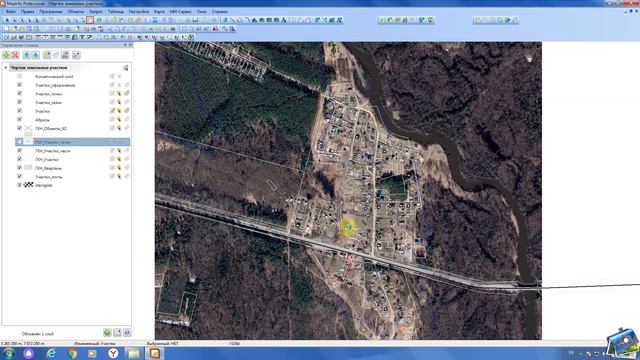Screen dimensions: 640x360
Task: Open the Окно menu
Action: [x=202, y=12]
